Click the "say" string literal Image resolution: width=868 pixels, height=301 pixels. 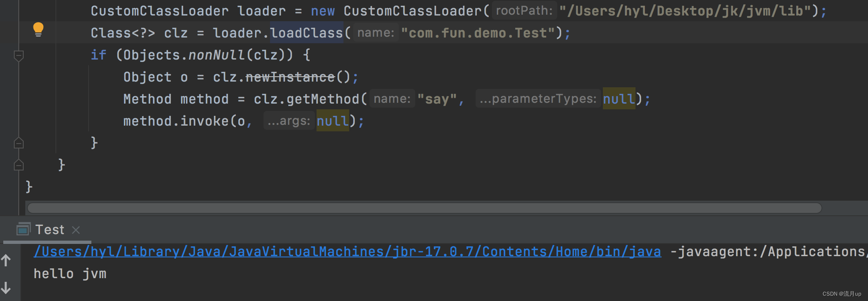coord(437,99)
